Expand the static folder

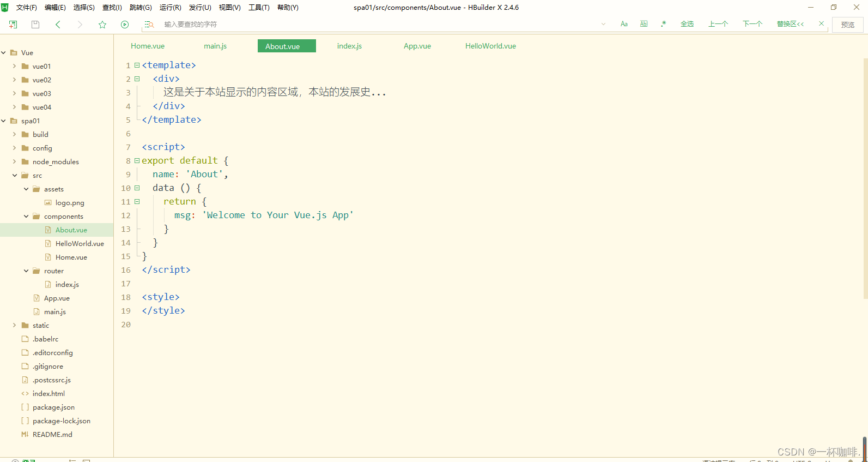pos(14,325)
